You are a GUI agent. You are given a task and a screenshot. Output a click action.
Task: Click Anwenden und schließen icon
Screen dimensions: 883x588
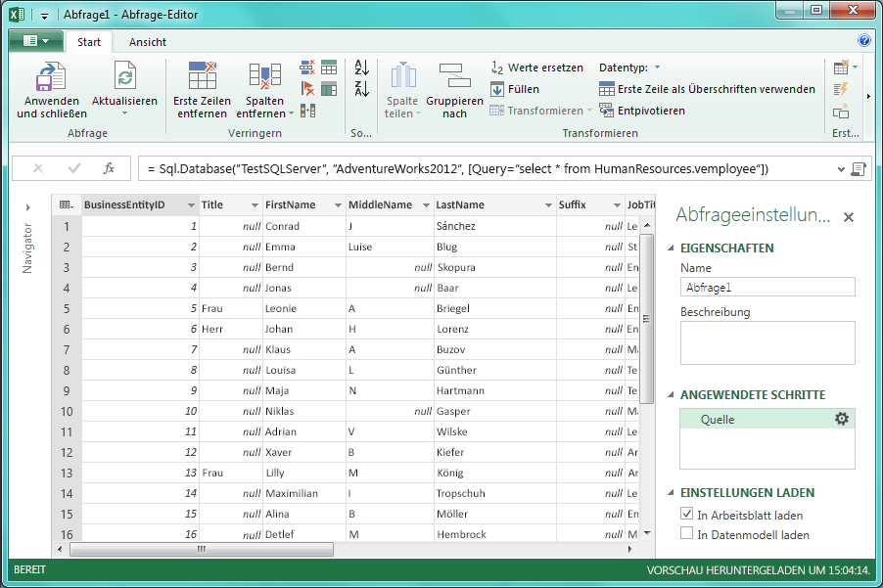(x=51, y=76)
